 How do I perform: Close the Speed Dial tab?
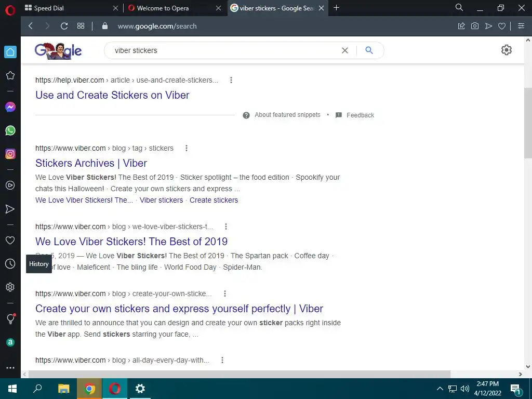tap(115, 8)
